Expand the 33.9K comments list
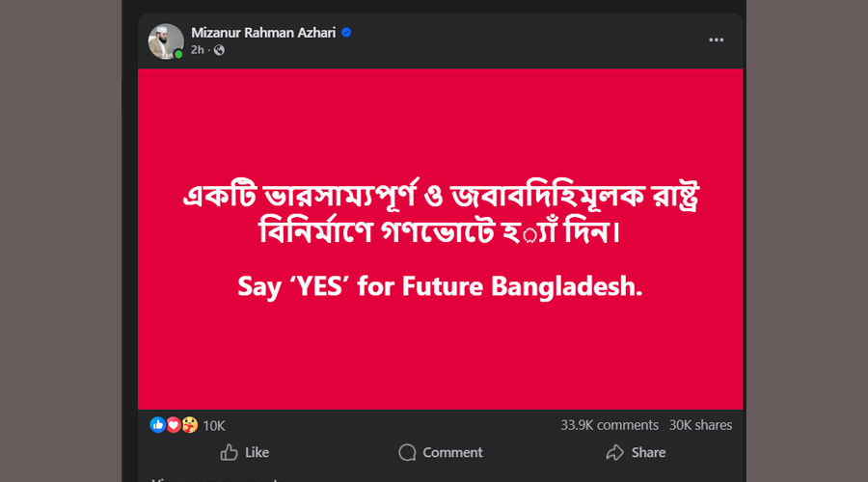 (609, 425)
